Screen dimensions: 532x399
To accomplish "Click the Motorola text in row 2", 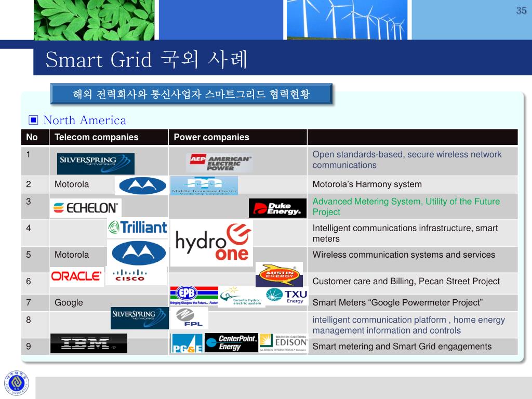I will pyautogui.click(x=72, y=184).
